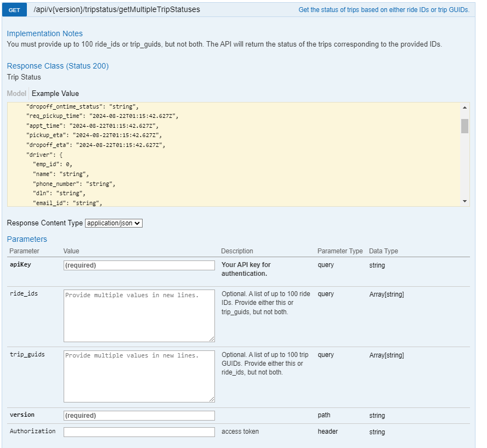Click the example JSON response block
Viewport: 487px width, 448px height.
click(234, 154)
